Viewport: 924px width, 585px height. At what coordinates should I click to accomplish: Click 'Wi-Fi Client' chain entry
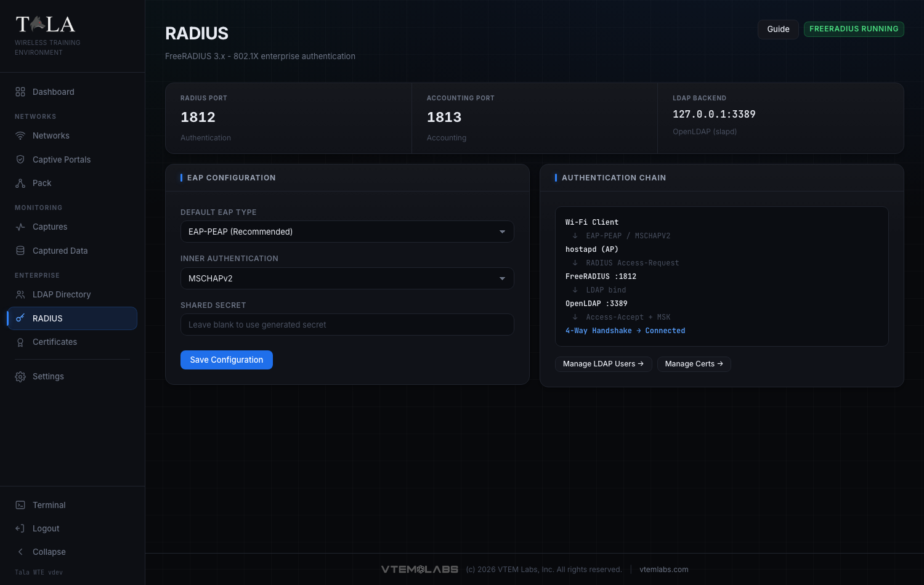click(x=592, y=222)
